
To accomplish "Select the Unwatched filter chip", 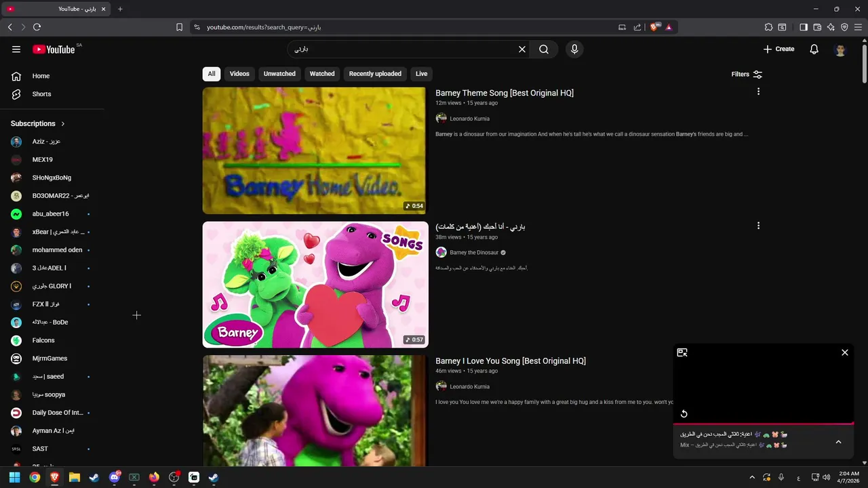I will click(279, 74).
